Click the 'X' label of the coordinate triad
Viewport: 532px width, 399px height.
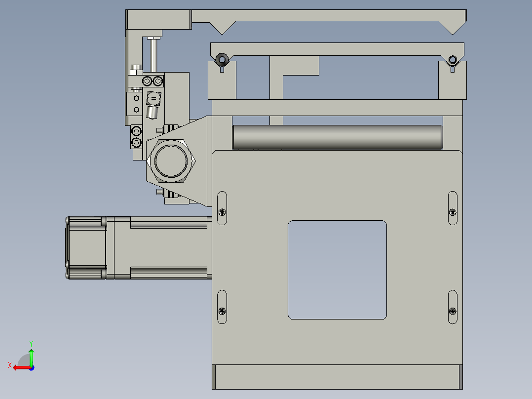pyautogui.click(x=10, y=365)
